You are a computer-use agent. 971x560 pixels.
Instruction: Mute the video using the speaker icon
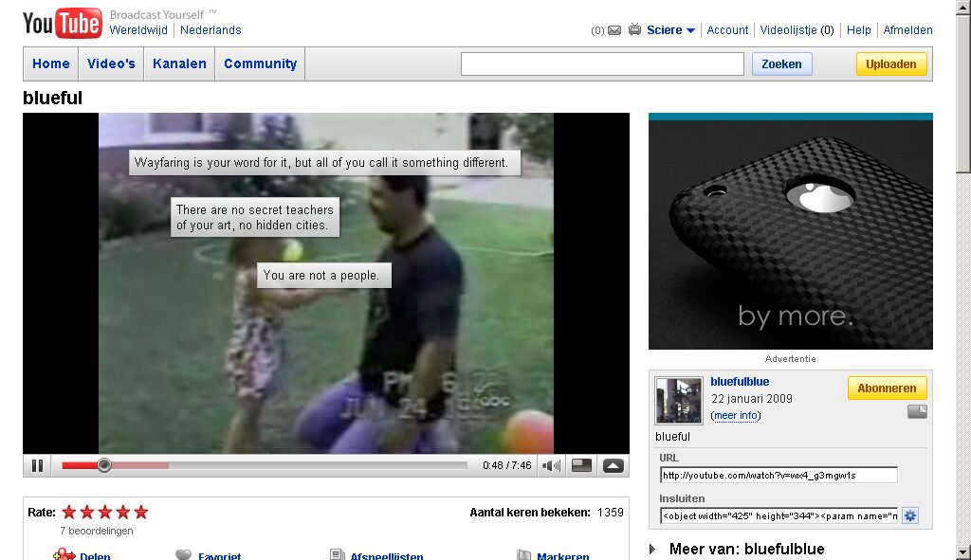coord(551,465)
